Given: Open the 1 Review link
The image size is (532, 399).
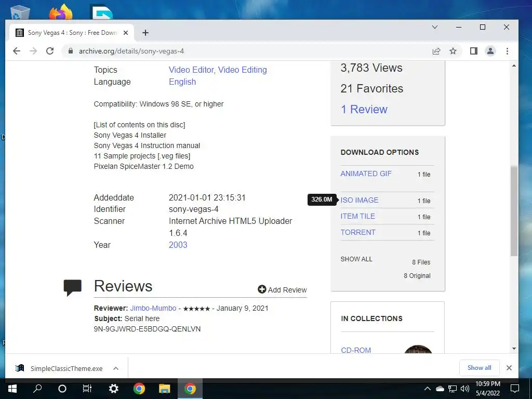Looking at the screenshot, I should pos(364,109).
